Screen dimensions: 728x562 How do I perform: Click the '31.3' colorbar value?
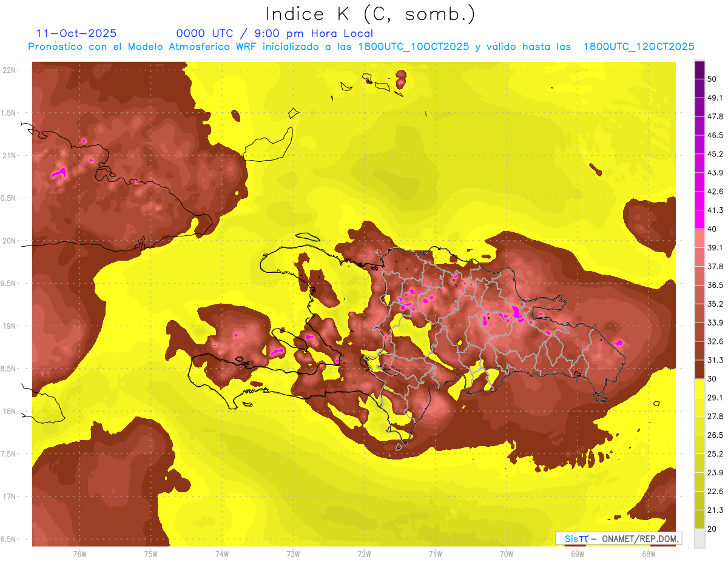pos(715,360)
